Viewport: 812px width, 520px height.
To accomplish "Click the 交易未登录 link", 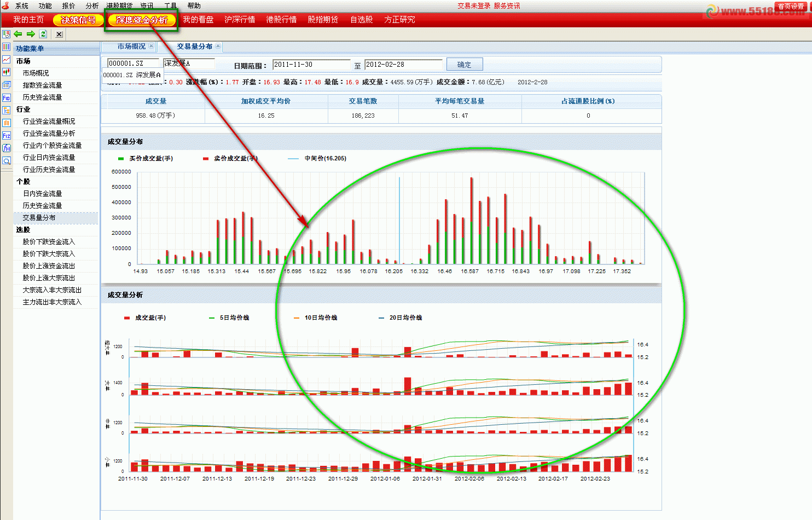I will (x=474, y=5).
